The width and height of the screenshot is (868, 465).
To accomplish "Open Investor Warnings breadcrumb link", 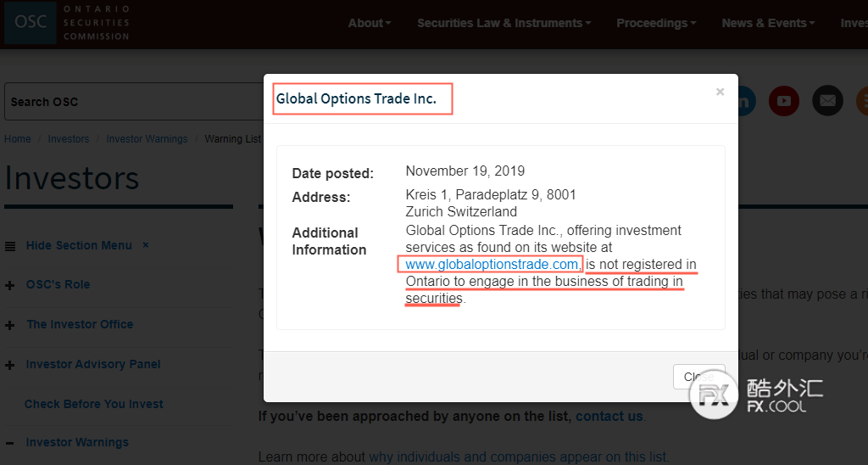I will point(147,138).
